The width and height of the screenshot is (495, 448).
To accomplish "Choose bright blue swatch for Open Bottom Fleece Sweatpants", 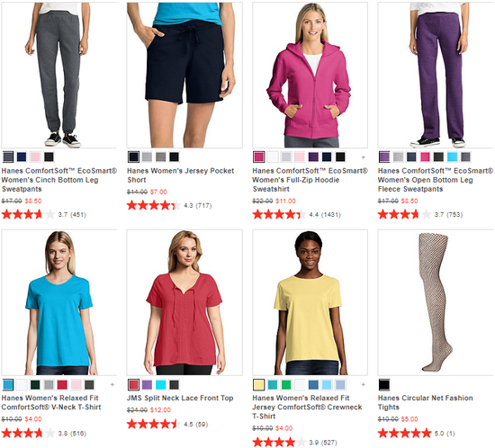I will click(452, 157).
